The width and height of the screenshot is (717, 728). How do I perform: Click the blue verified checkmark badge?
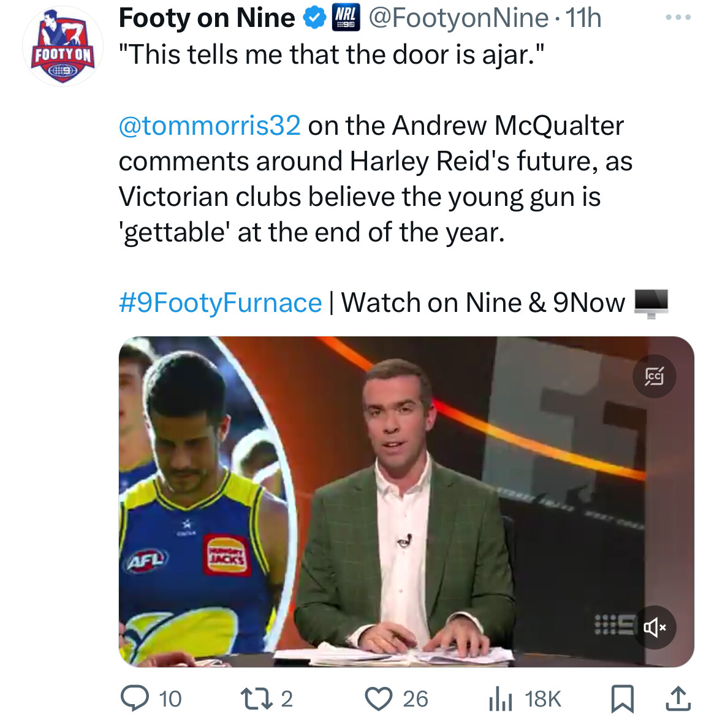(314, 18)
